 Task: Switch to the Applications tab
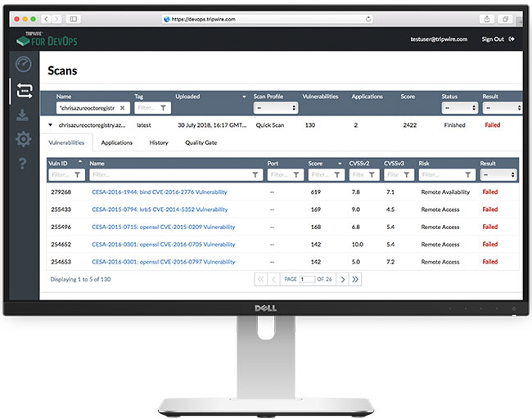coord(116,142)
